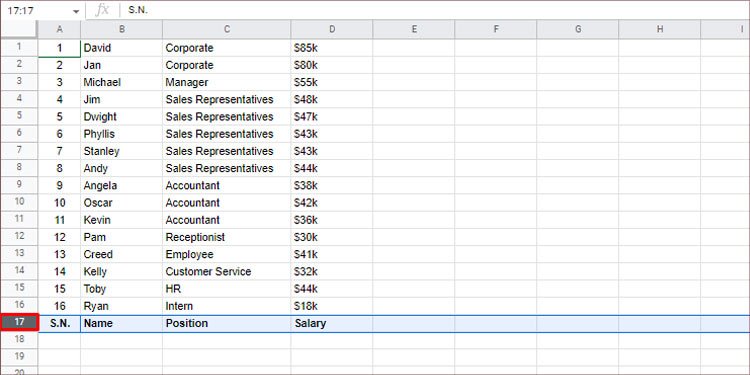Click the $30k salary cell
Screen dimensions: 750x375
click(x=332, y=237)
